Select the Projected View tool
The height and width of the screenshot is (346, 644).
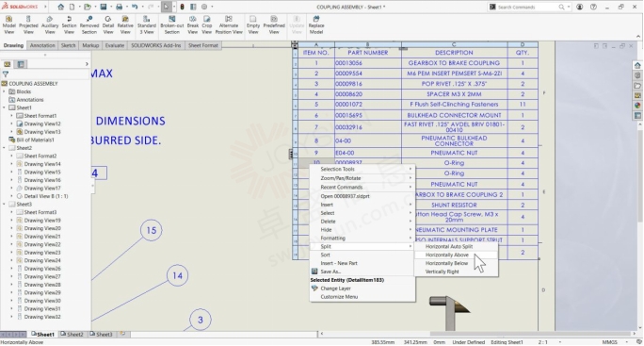pos(28,25)
